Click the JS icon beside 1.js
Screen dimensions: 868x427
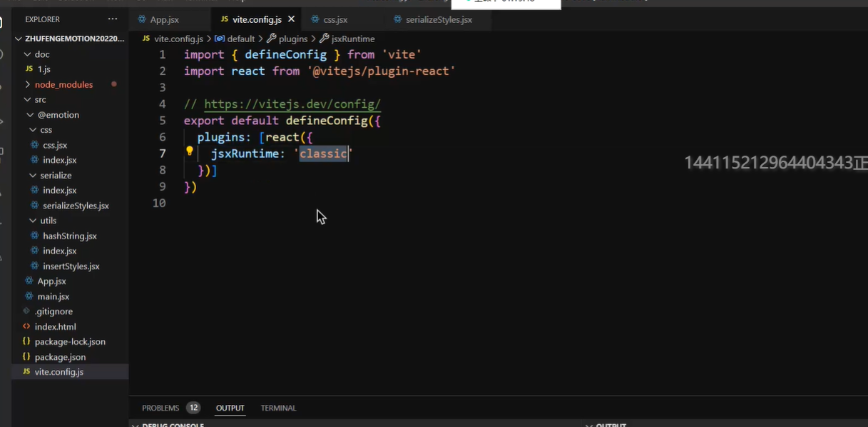tap(29, 69)
